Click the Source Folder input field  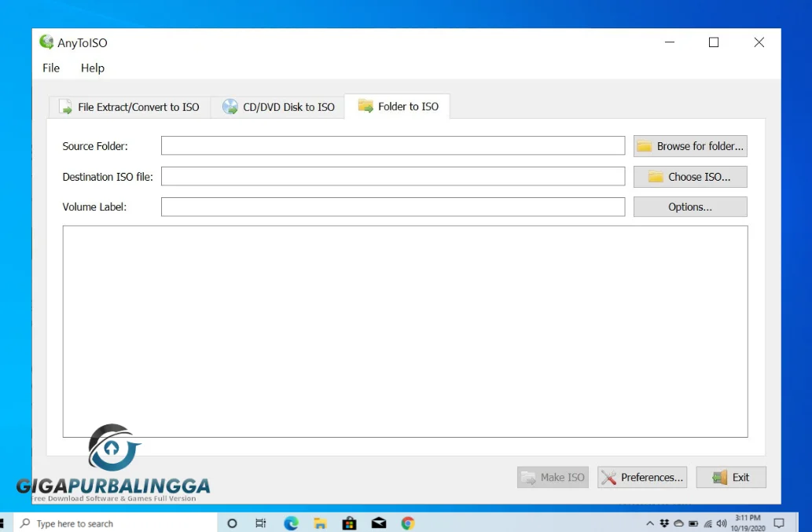393,145
